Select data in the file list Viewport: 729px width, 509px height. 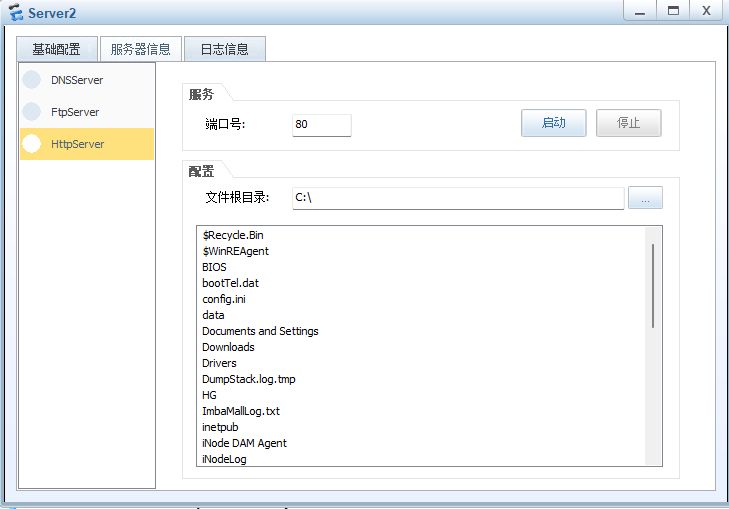213,315
